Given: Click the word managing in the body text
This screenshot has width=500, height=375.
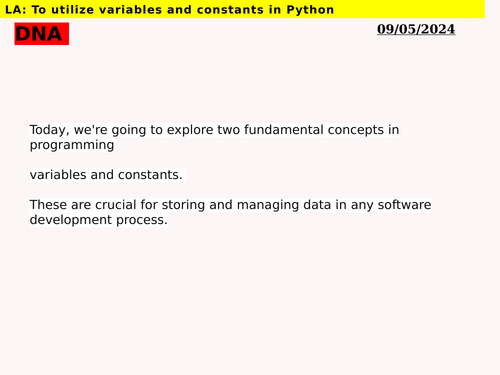Looking at the screenshot, I should 268,205.
